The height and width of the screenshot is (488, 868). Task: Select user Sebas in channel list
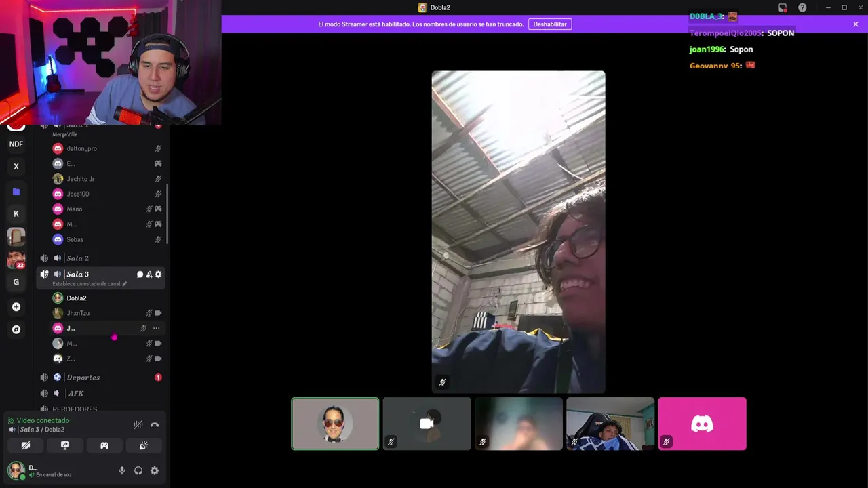pyautogui.click(x=107, y=239)
